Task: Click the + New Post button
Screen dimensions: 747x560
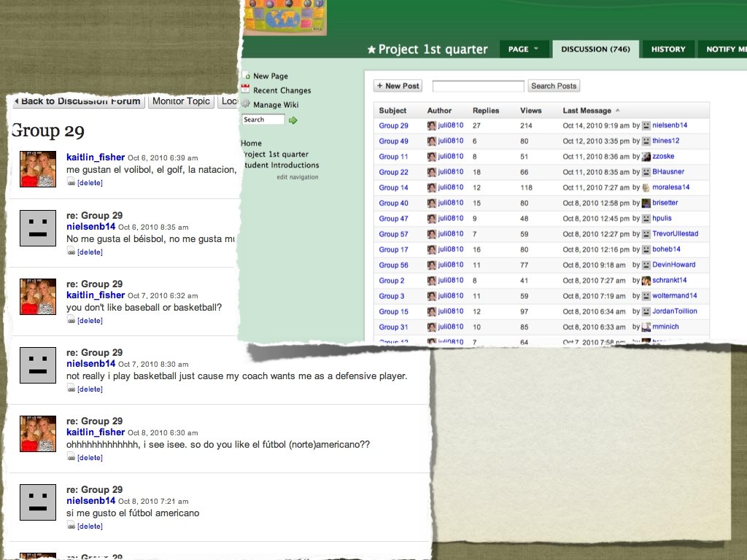Action: click(398, 86)
